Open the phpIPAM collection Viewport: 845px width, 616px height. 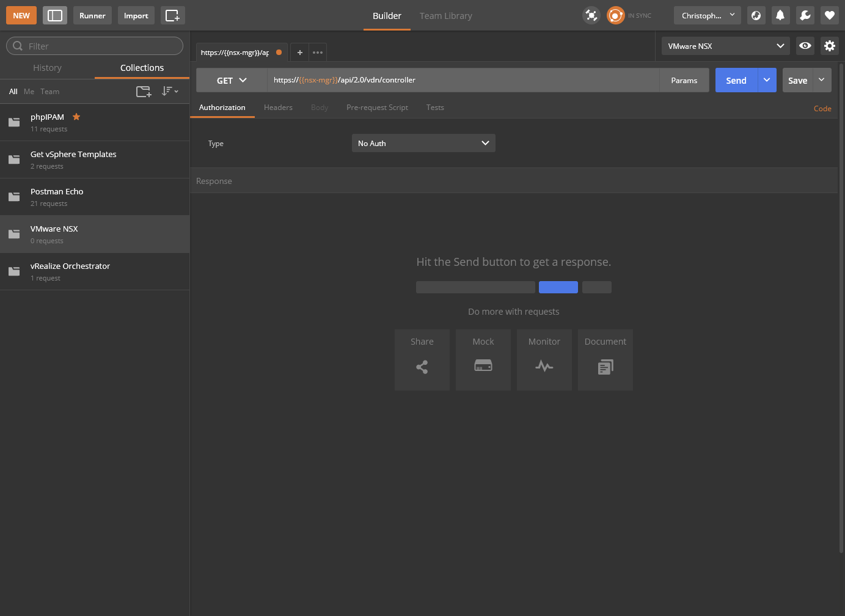click(48, 117)
